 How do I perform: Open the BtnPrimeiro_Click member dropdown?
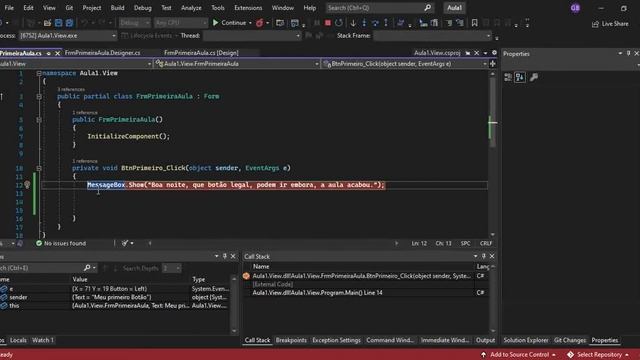(404, 64)
